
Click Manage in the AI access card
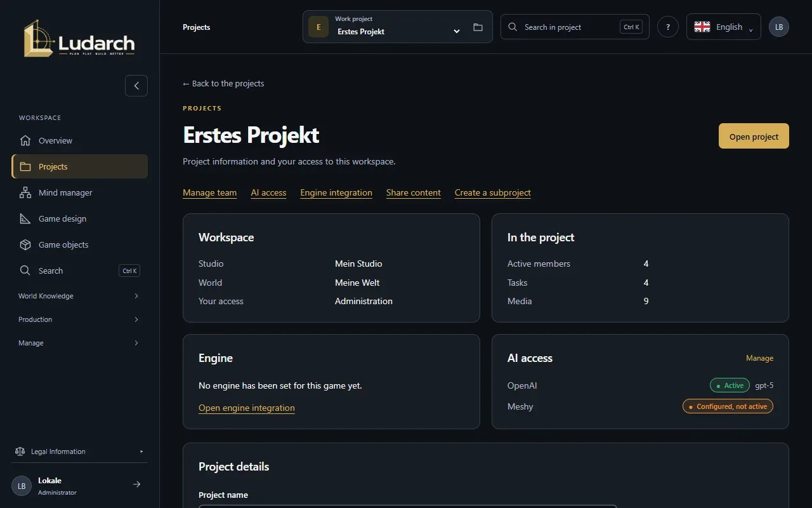point(759,358)
